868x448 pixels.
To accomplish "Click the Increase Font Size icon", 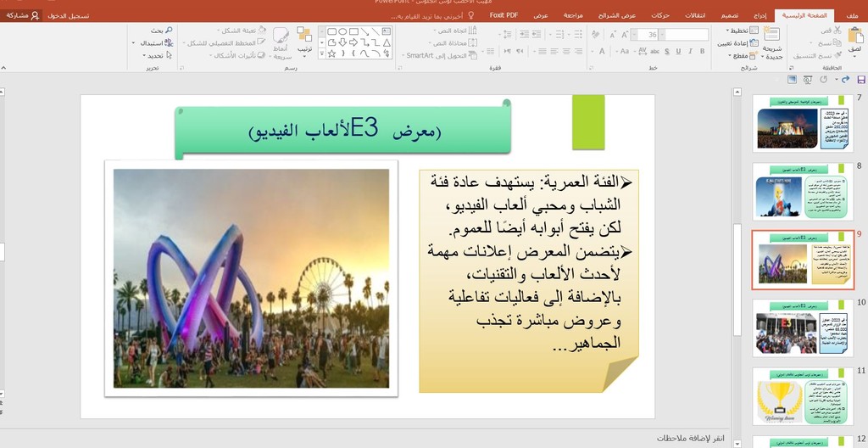I will pos(625,35).
